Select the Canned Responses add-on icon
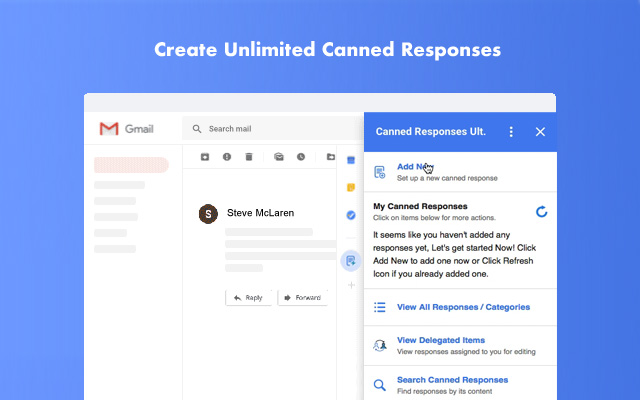This screenshot has width=640, height=400. (351, 261)
